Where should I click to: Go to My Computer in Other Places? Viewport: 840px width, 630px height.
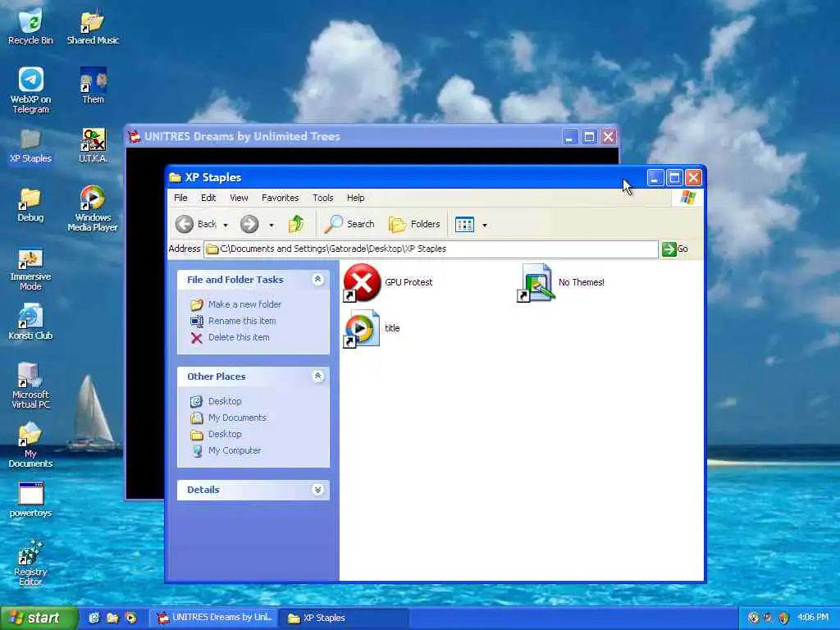(x=226, y=451)
